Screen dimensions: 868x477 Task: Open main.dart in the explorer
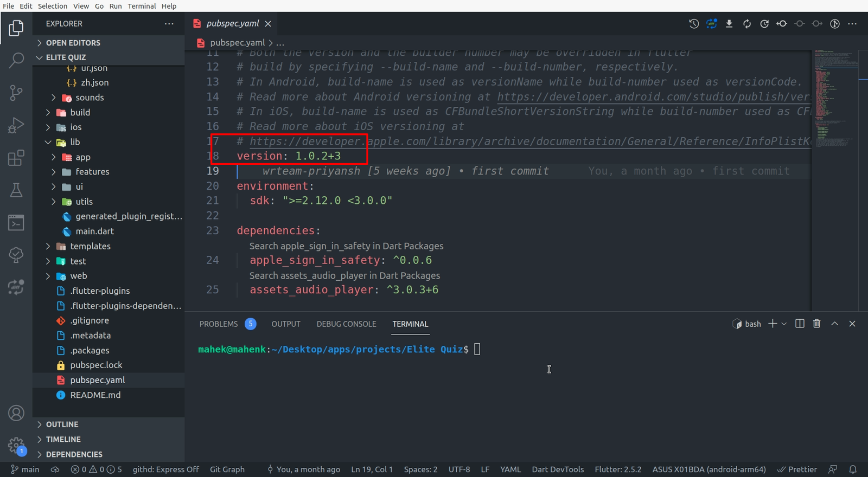click(94, 231)
